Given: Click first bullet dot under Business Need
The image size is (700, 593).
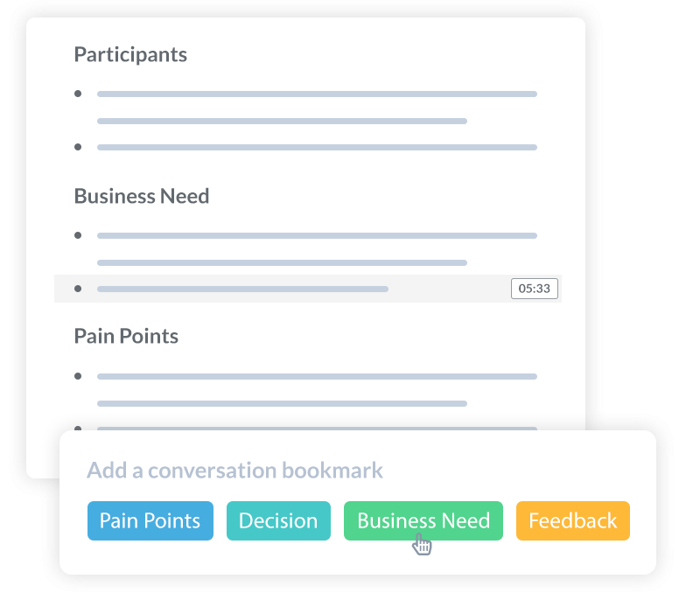Looking at the screenshot, I should click(78, 235).
